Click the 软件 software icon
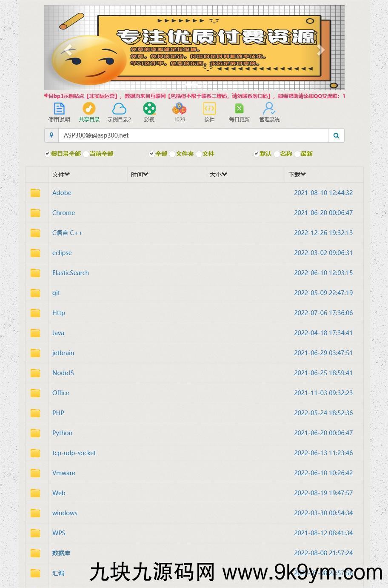Image resolution: width=388 pixels, height=588 pixels. [x=209, y=112]
